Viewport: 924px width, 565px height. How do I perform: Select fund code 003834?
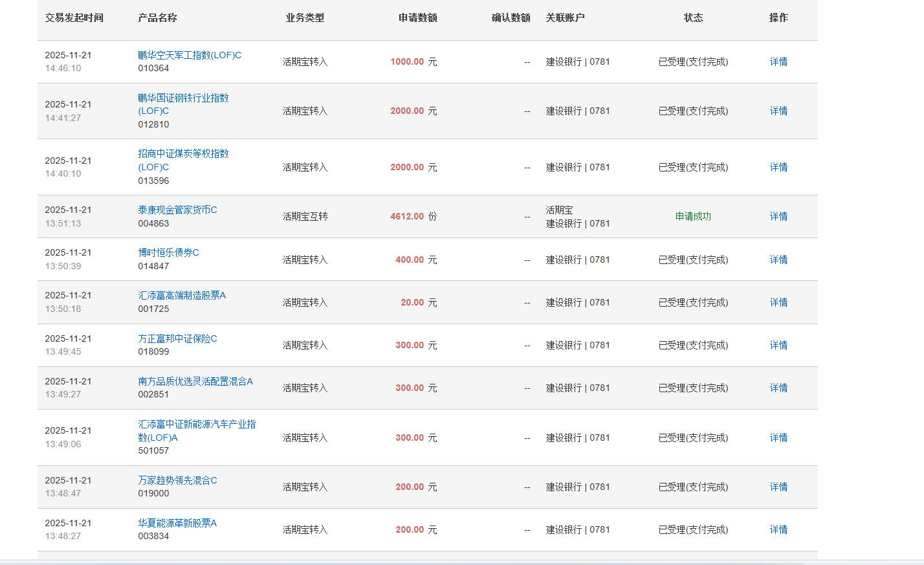coord(153,536)
